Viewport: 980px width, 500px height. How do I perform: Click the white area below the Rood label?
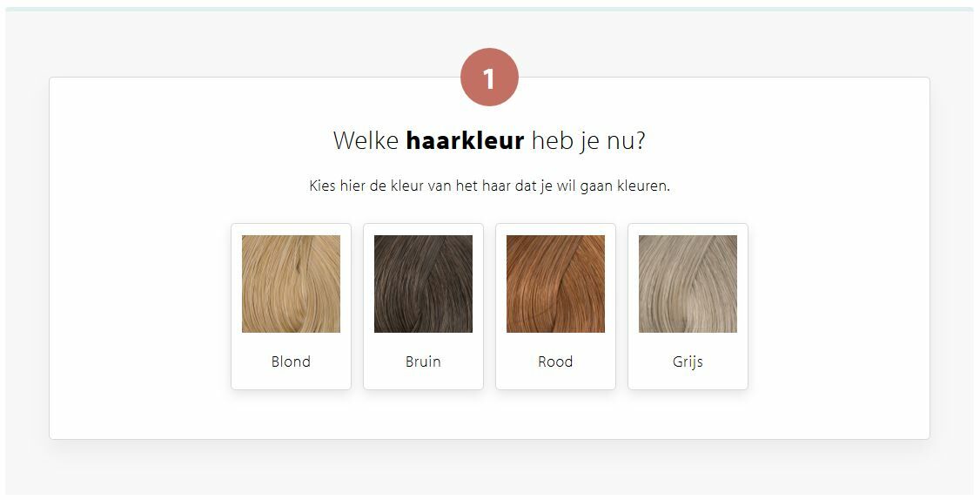pyautogui.click(x=555, y=382)
